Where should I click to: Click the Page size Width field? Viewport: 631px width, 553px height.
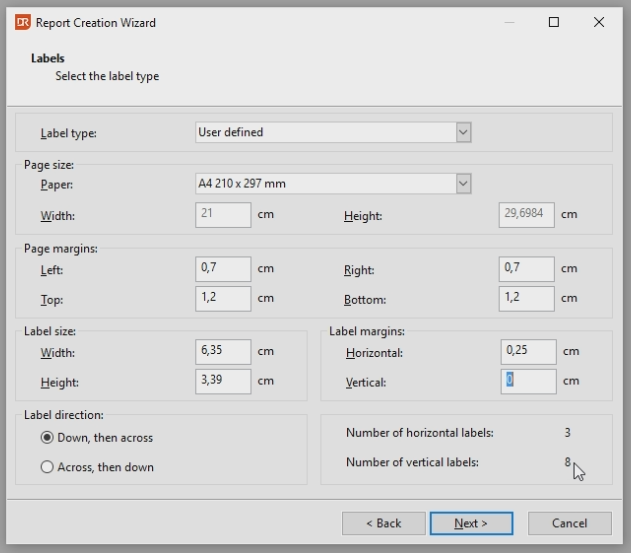[x=223, y=214]
